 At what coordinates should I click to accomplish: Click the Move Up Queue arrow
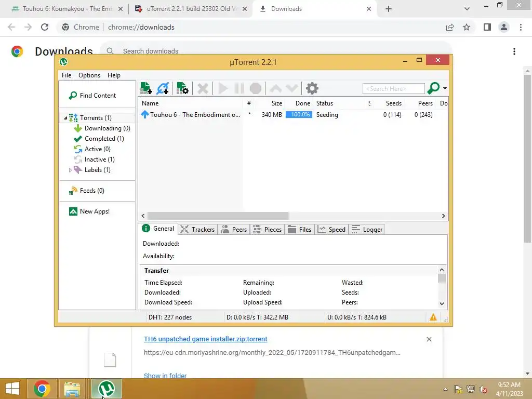tap(276, 88)
